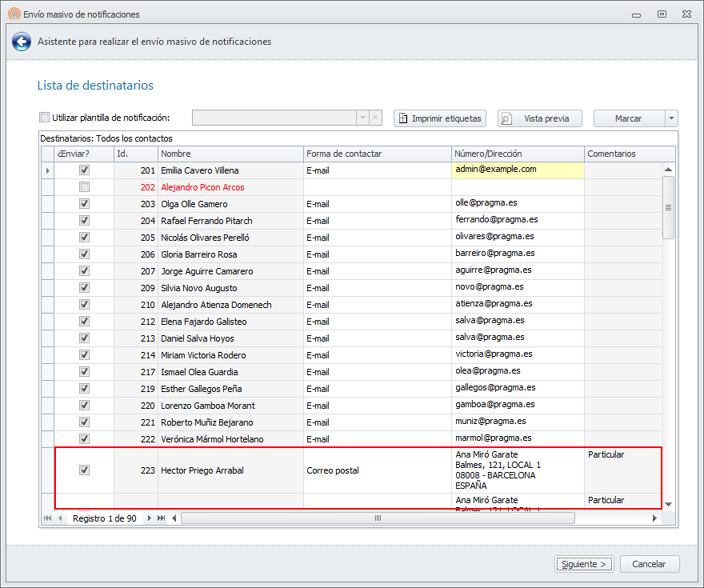Clear the notification template field with X

376,118
